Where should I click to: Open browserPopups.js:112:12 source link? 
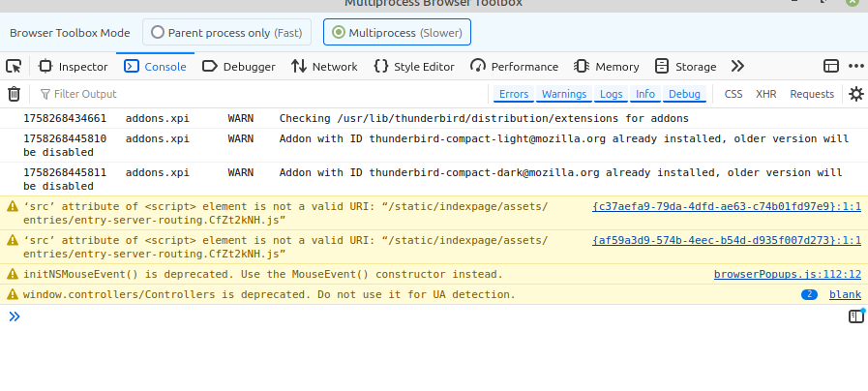click(787, 275)
